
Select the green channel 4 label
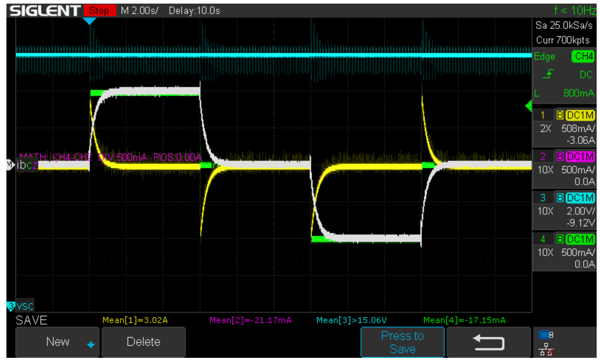click(543, 239)
